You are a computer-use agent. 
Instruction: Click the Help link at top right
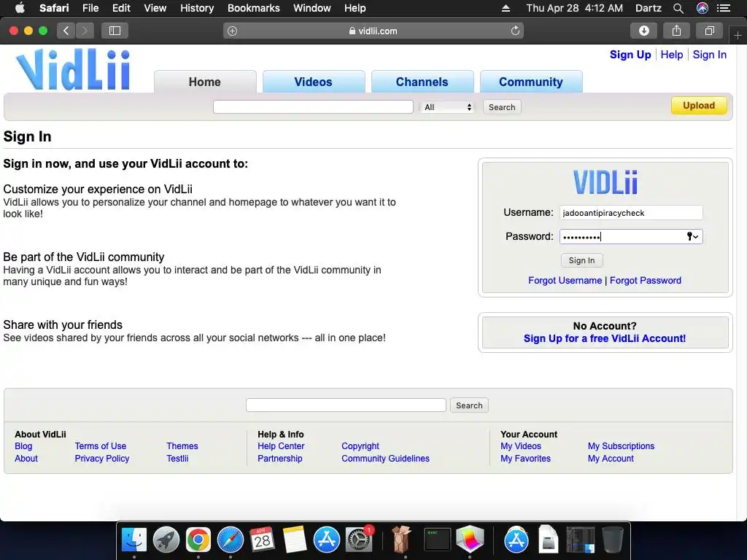(672, 55)
